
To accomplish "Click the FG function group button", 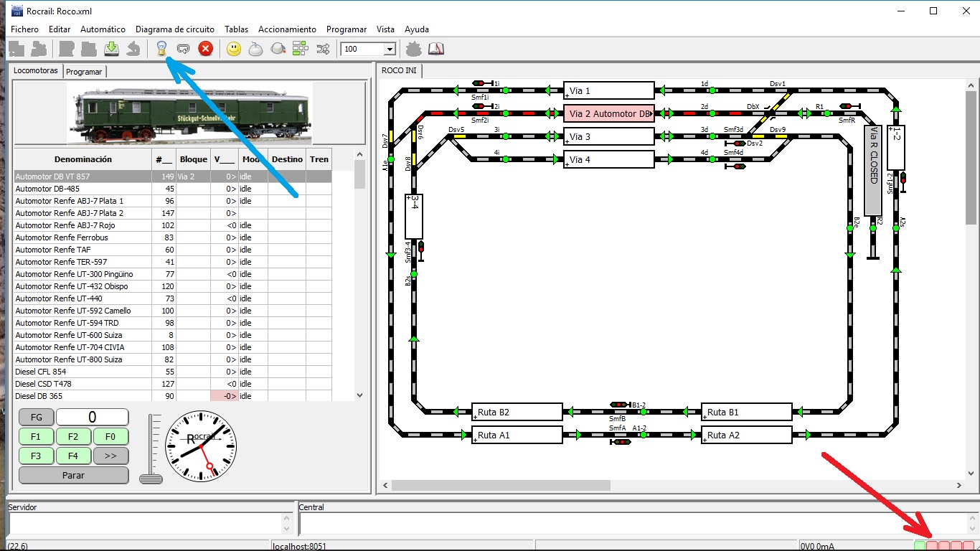I will pos(36,417).
